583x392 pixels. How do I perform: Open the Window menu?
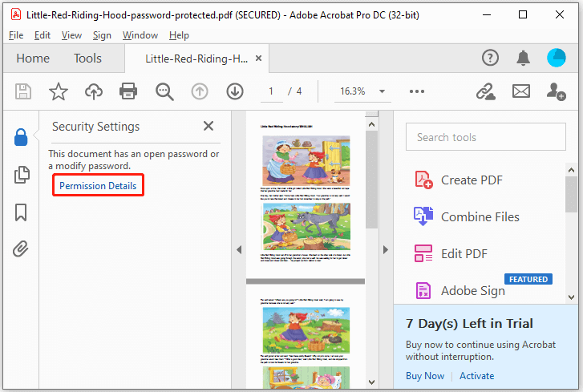click(x=140, y=35)
